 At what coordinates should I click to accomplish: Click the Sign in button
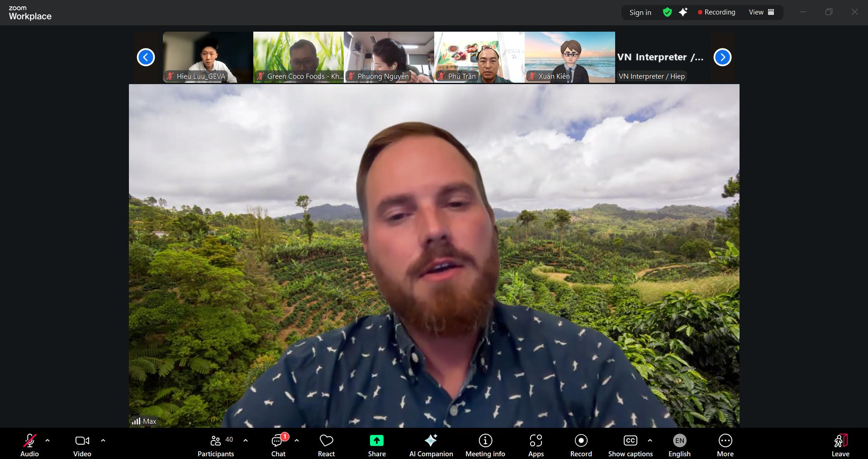pos(640,12)
